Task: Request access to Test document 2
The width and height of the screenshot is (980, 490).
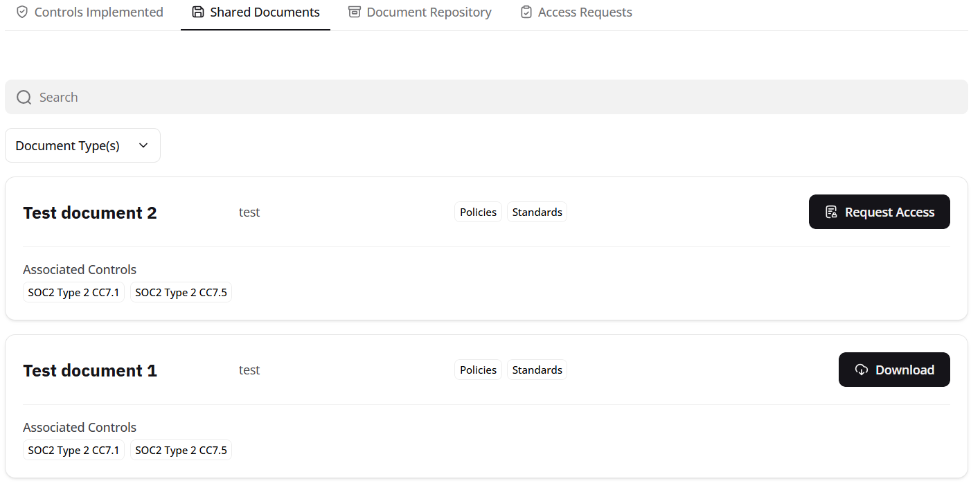Action: point(879,212)
